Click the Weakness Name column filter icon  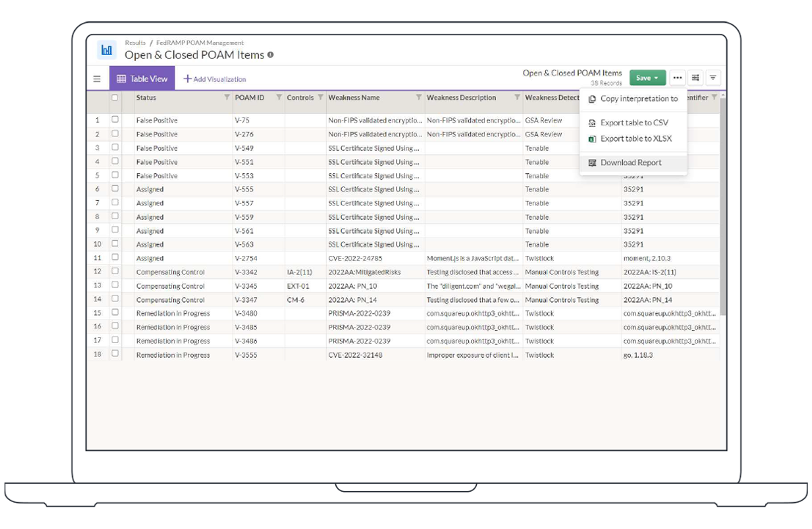(419, 97)
